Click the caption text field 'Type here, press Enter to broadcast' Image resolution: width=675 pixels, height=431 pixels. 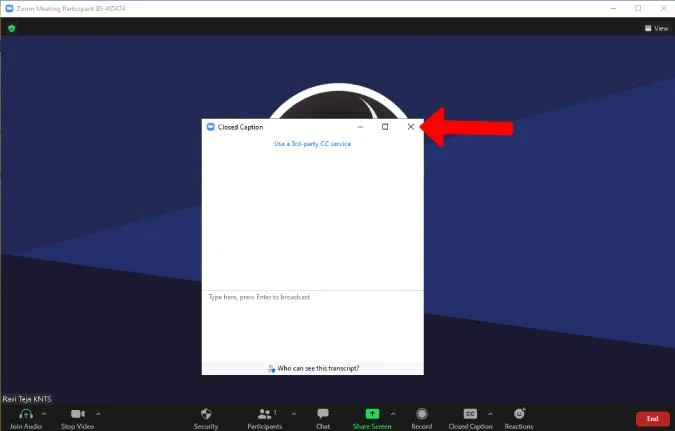(x=313, y=326)
